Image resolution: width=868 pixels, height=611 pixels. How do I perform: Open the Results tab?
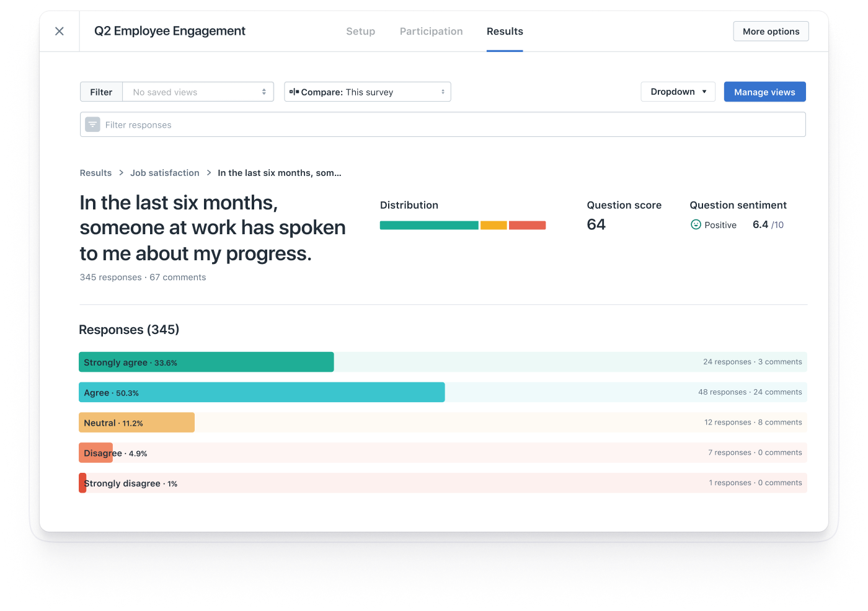pyautogui.click(x=505, y=32)
